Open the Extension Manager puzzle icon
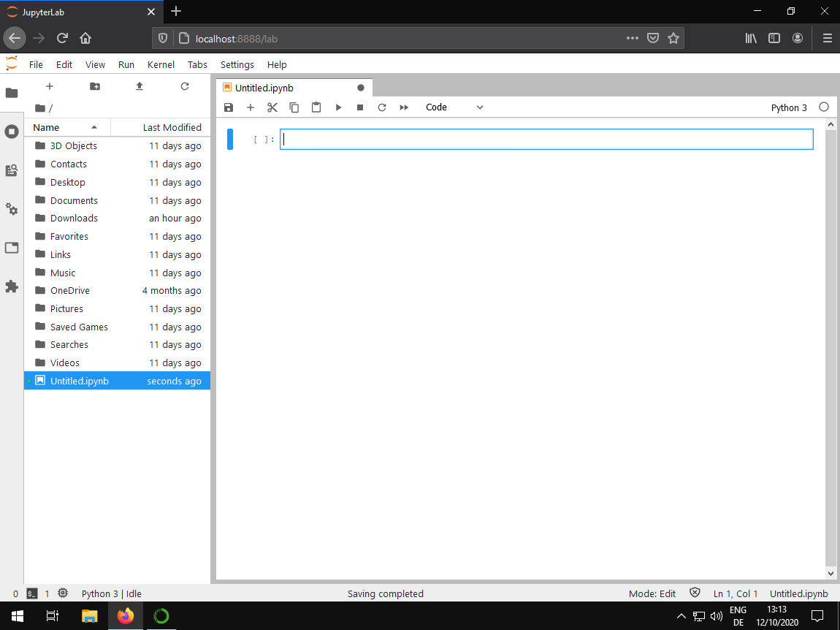The width and height of the screenshot is (840, 630). click(12, 286)
